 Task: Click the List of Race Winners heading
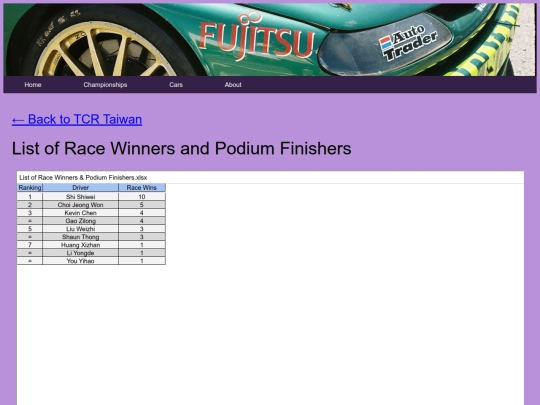pos(181,149)
